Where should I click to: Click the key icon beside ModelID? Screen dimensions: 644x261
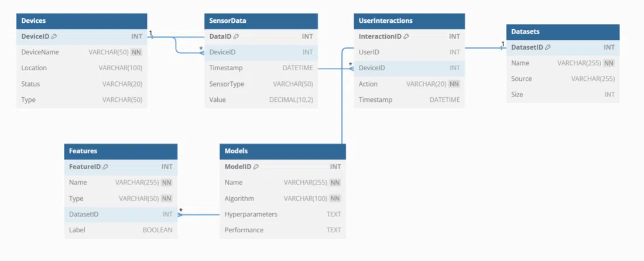coord(256,167)
